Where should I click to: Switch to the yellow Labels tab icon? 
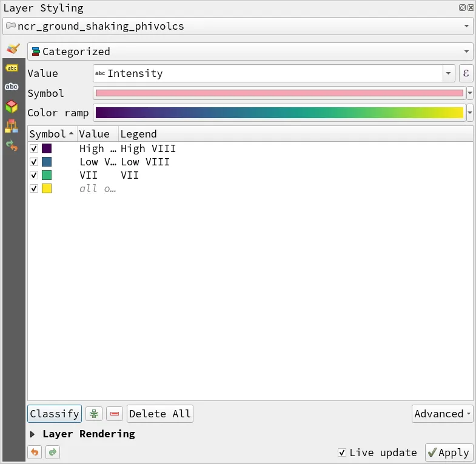point(12,68)
